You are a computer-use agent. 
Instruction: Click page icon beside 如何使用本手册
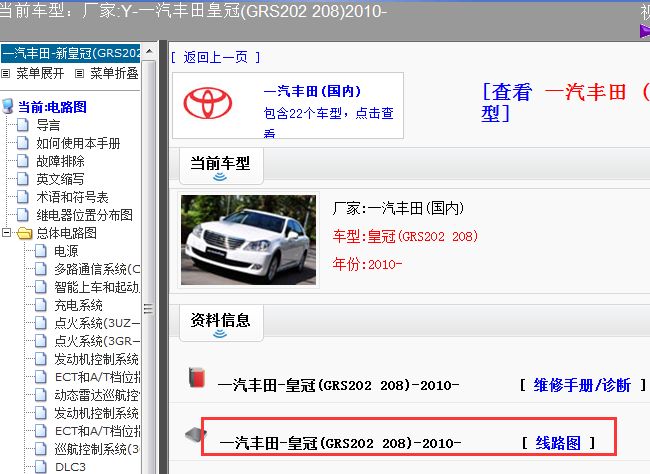23,143
